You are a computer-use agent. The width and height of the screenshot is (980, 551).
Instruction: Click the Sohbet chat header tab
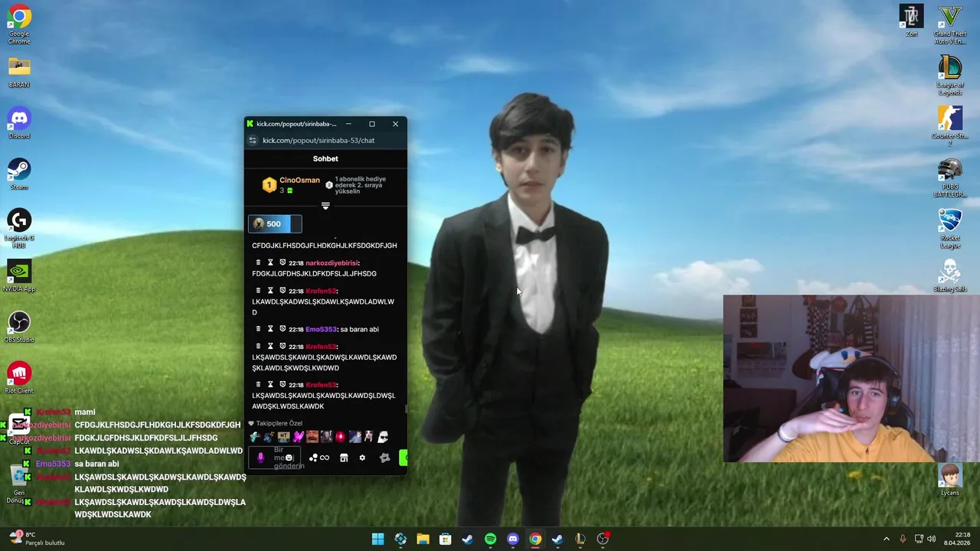[x=325, y=158]
